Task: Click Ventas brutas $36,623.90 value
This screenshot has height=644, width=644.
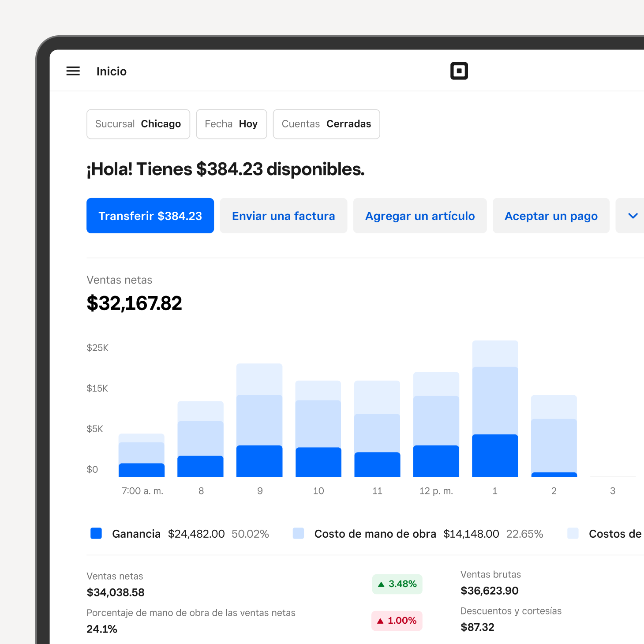Action: tap(490, 591)
